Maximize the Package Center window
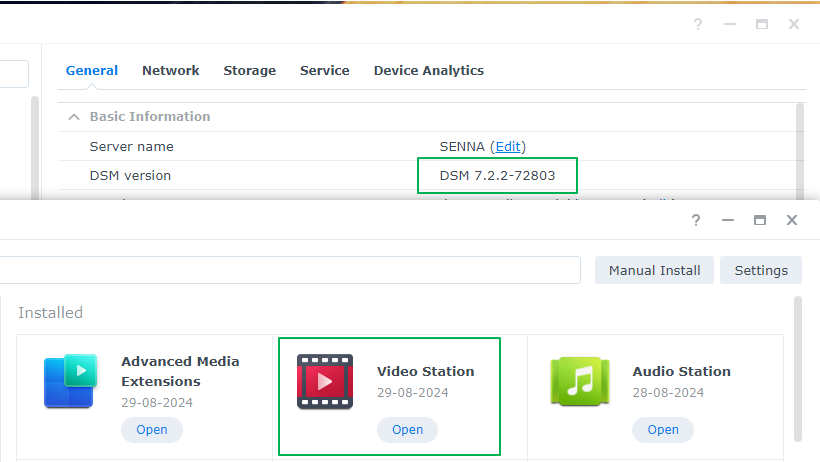Screen dimensions: 820x462 [x=760, y=219]
